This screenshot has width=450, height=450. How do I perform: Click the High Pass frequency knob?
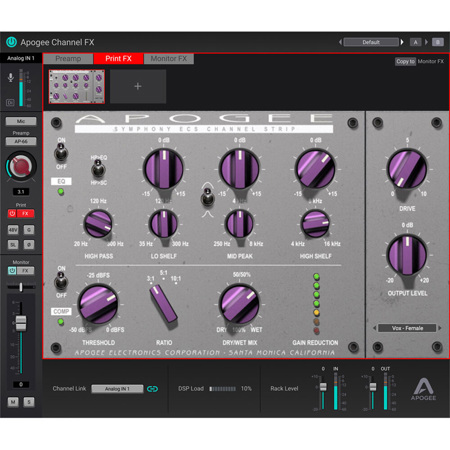tap(98, 224)
